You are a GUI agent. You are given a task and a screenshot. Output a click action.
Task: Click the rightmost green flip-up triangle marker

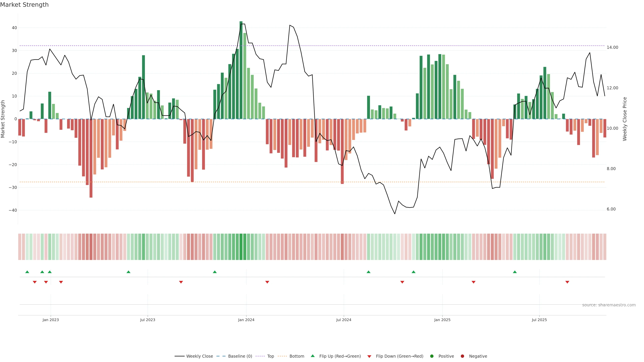[515, 272]
